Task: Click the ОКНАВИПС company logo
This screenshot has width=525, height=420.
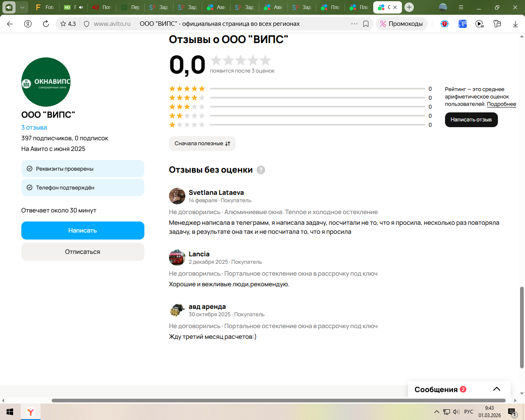Action: click(46, 82)
